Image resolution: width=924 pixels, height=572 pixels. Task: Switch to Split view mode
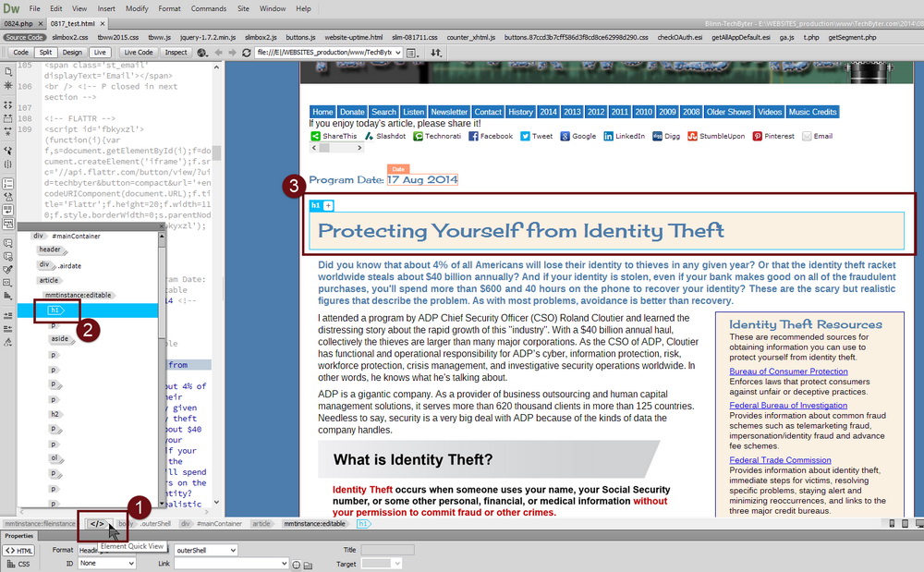pyautogui.click(x=46, y=53)
